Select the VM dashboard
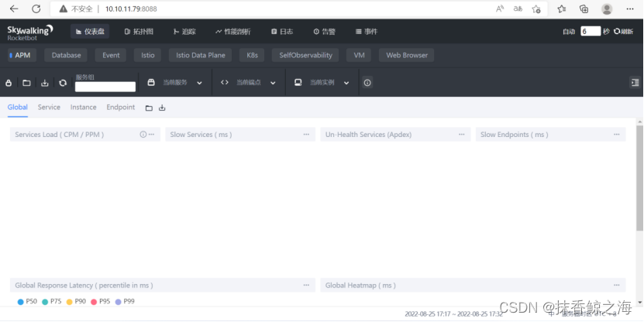The image size is (644, 322). 359,55
